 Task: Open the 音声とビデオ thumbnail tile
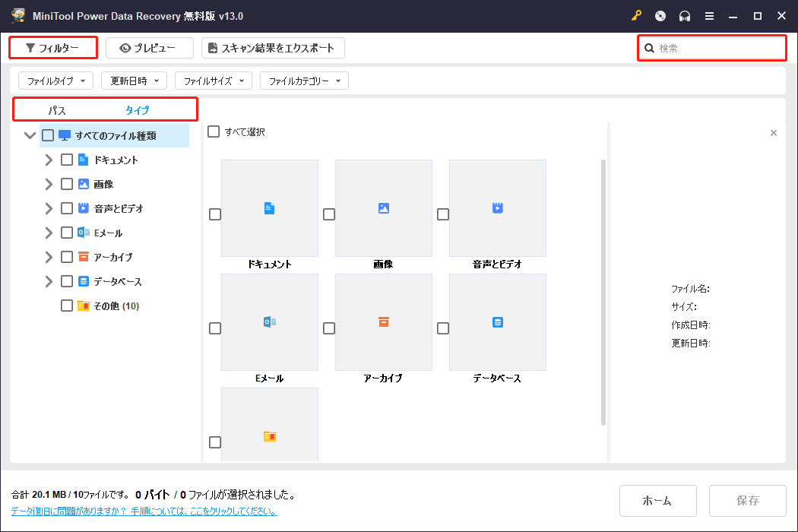coord(498,208)
